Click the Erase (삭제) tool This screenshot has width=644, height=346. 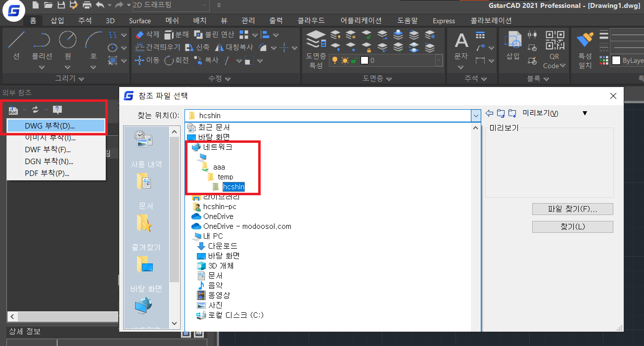click(147, 35)
